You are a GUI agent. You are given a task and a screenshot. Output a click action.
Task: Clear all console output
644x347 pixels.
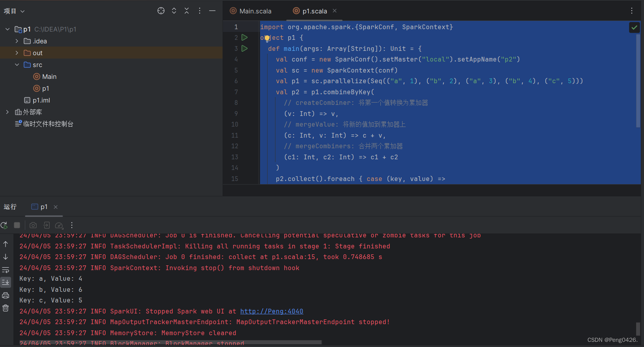pyautogui.click(x=6, y=308)
